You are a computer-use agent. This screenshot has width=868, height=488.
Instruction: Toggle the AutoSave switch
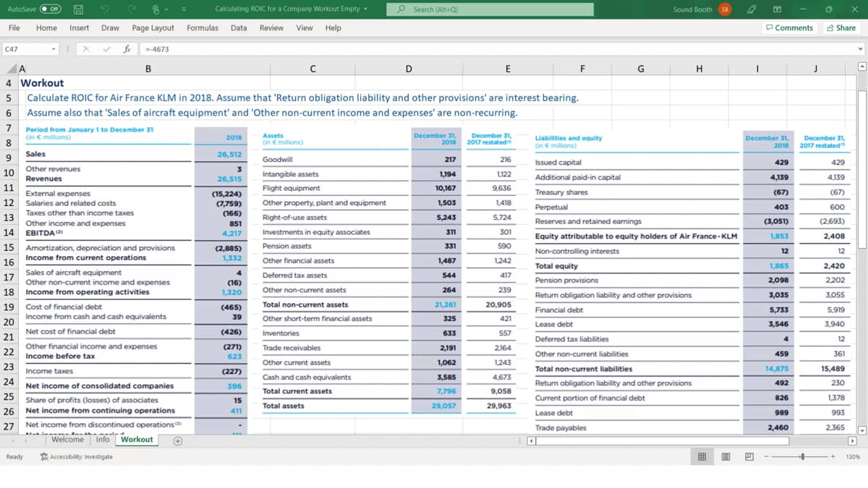pyautogui.click(x=50, y=9)
